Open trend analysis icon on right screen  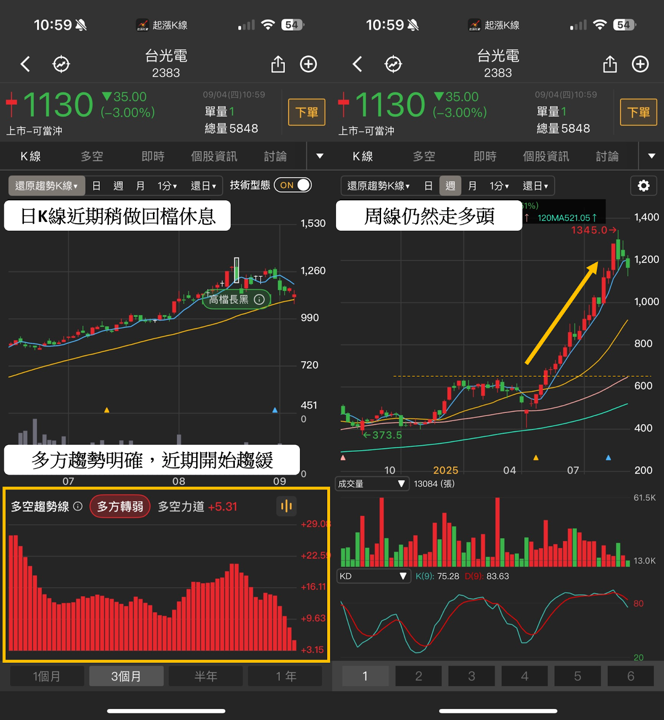click(393, 64)
